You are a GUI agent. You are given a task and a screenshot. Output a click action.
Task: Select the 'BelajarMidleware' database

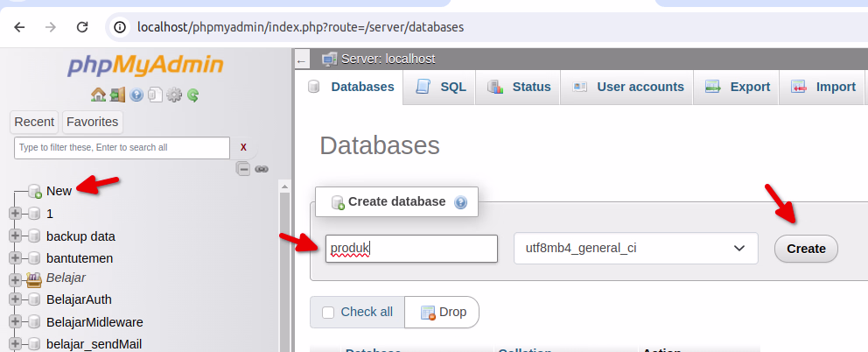[94, 322]
